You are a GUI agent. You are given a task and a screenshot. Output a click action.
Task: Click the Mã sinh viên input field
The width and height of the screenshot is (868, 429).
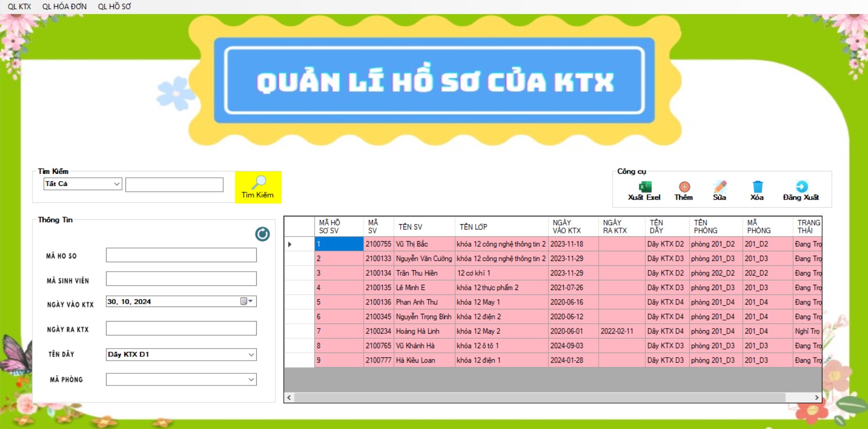(x=181, y=278)
